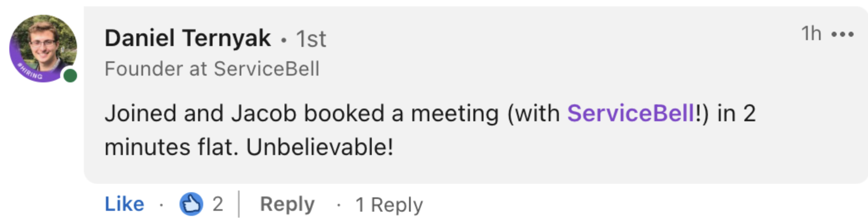View the reactions count "2"
The image size is (868, 218).
218,204
